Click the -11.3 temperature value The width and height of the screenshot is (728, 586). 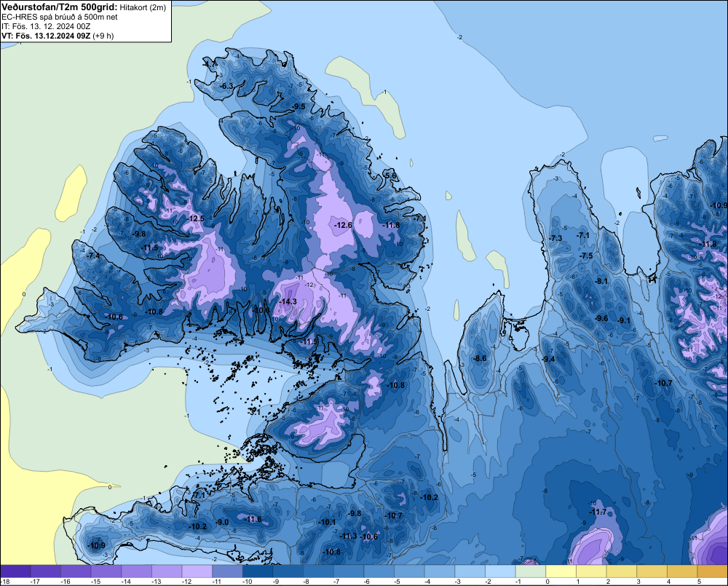(x=348, y=536)
